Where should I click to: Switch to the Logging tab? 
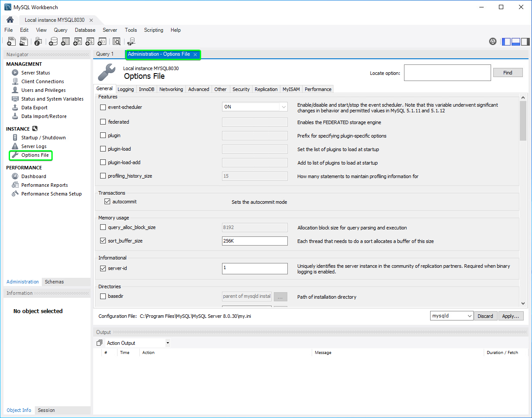click(126, 89)
